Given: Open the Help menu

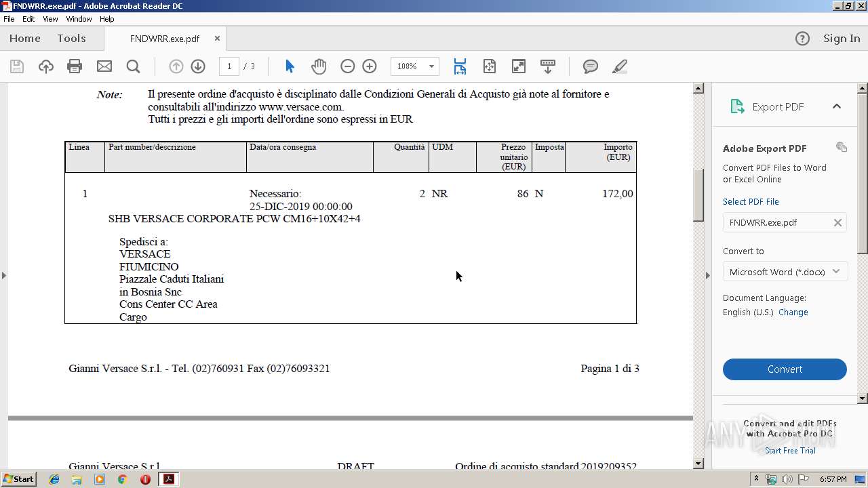Looking at the screenshot, I should [x=107, y=19].
